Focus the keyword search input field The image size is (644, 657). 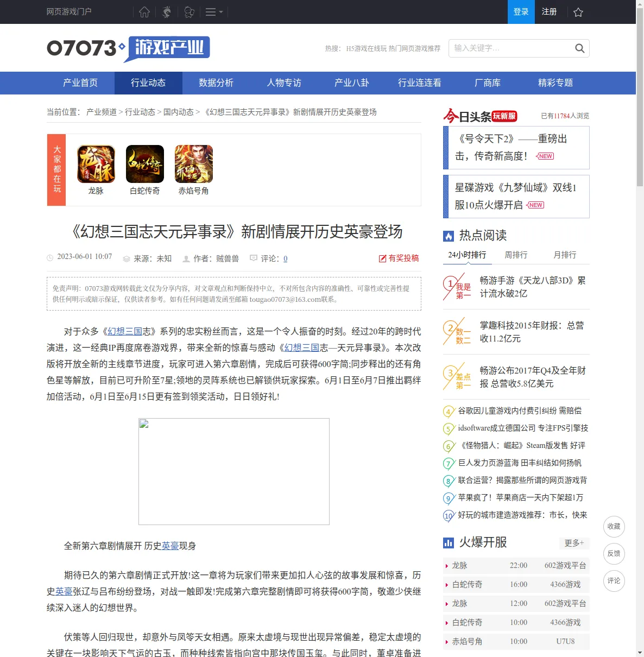[x=510, y=48]
